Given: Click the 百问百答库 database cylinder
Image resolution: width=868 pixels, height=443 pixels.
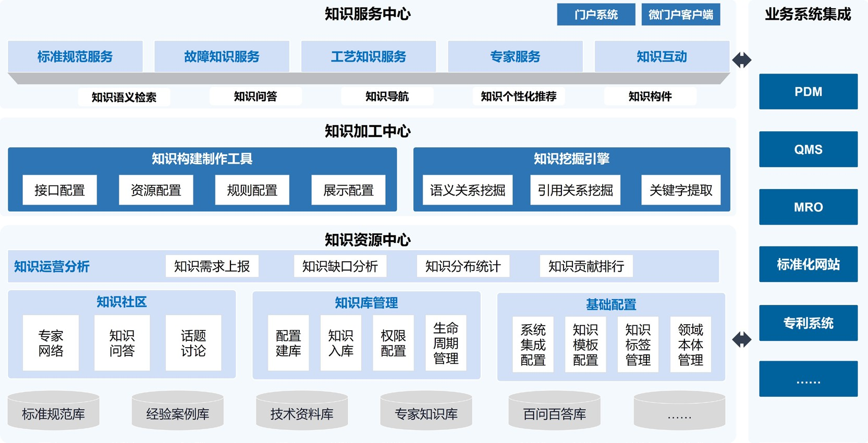Looking at the screenshot, I should click(554, 412).
